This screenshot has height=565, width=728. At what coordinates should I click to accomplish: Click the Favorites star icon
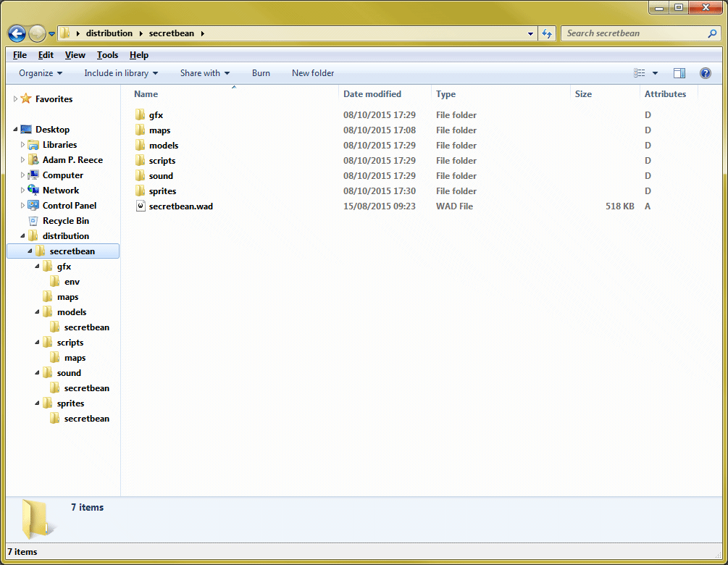coord(26,99)
